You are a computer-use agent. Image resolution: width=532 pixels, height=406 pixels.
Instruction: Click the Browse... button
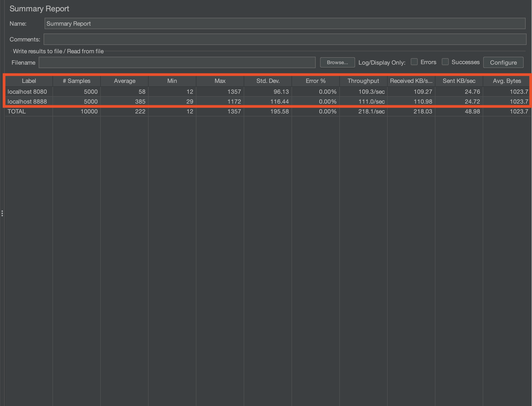pos(337,62)
